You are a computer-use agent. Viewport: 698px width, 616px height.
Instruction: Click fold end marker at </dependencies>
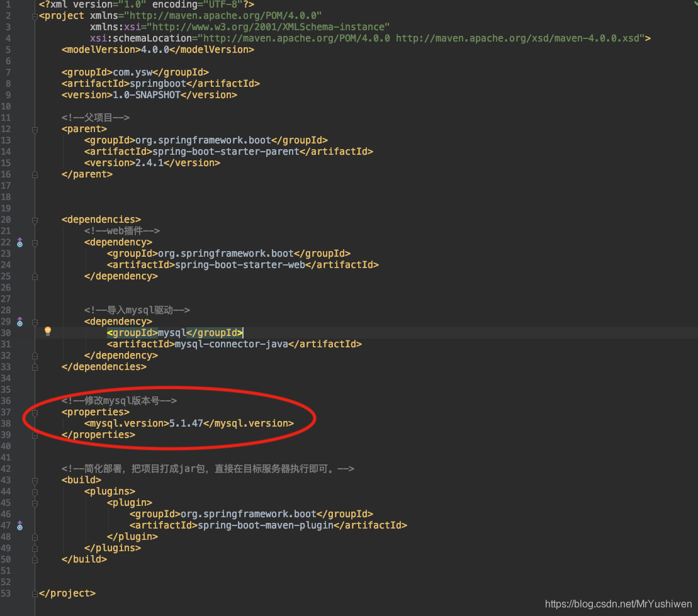(x=35, y=367)
